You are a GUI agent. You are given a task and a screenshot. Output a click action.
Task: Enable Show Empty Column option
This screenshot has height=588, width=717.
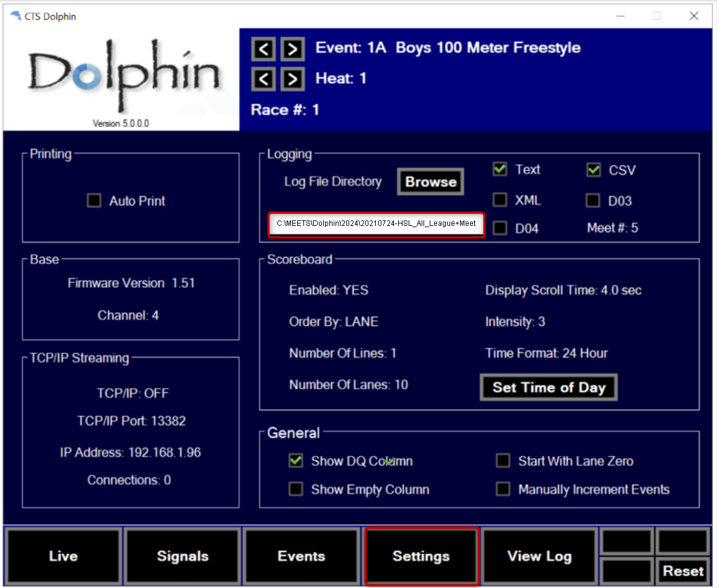[296, 489]
